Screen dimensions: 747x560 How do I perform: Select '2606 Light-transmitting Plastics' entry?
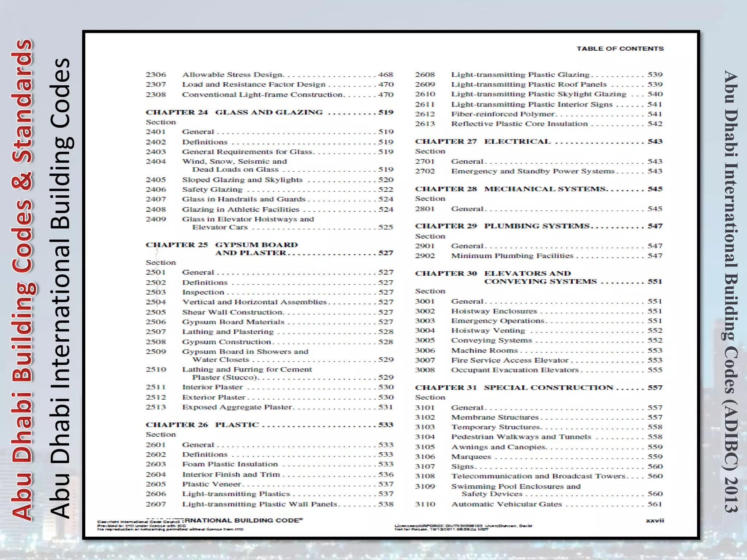[270, 494]
